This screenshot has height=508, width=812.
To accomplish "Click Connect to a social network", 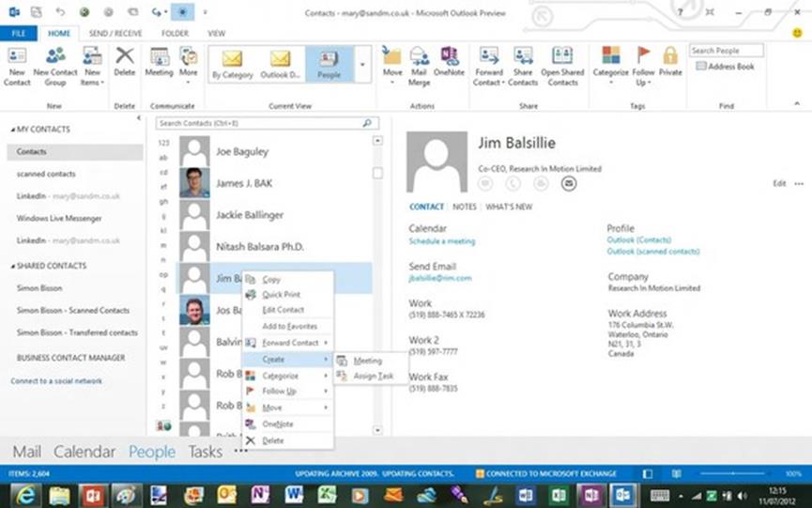I will coord(56,381).
